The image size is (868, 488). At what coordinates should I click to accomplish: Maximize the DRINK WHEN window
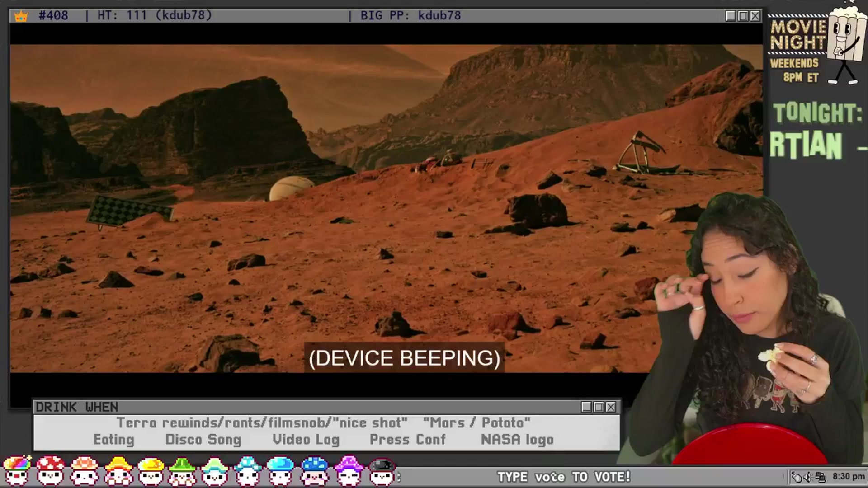(599, 407)
